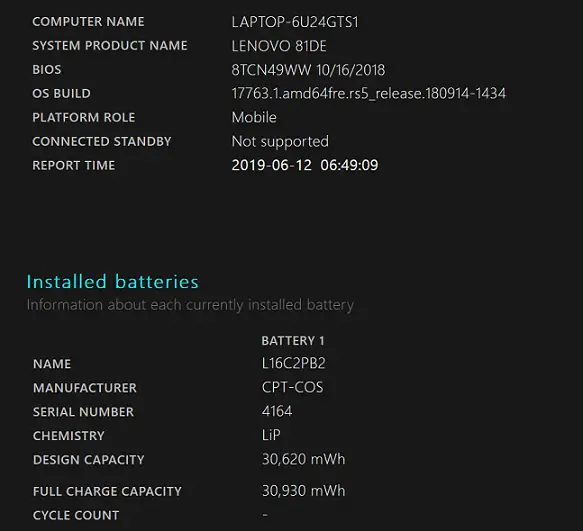Image resolution: width=583 pixels, height=531 pixels.
Task: Click the design capacity 30,620 mWh value
Action: [x=303, y=459]
